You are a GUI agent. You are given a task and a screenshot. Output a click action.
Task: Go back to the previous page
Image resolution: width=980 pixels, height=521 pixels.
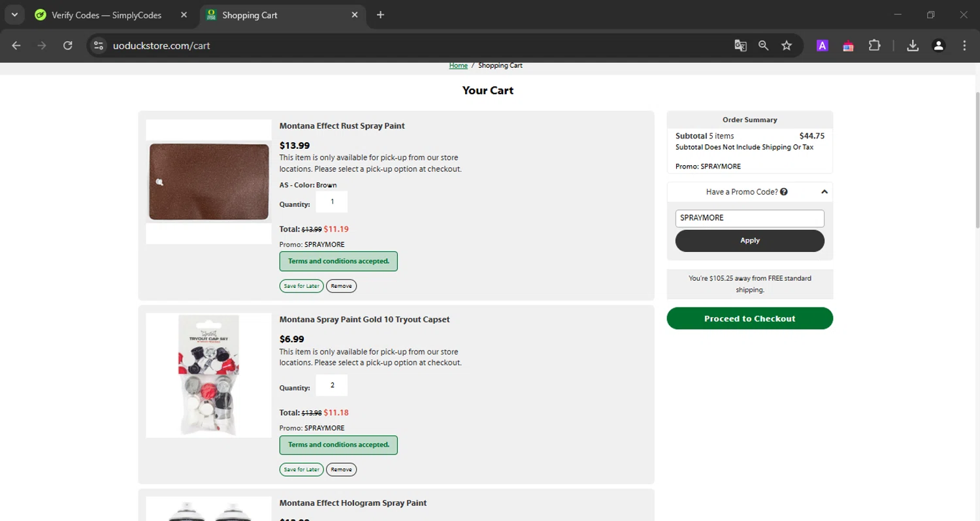16,46
